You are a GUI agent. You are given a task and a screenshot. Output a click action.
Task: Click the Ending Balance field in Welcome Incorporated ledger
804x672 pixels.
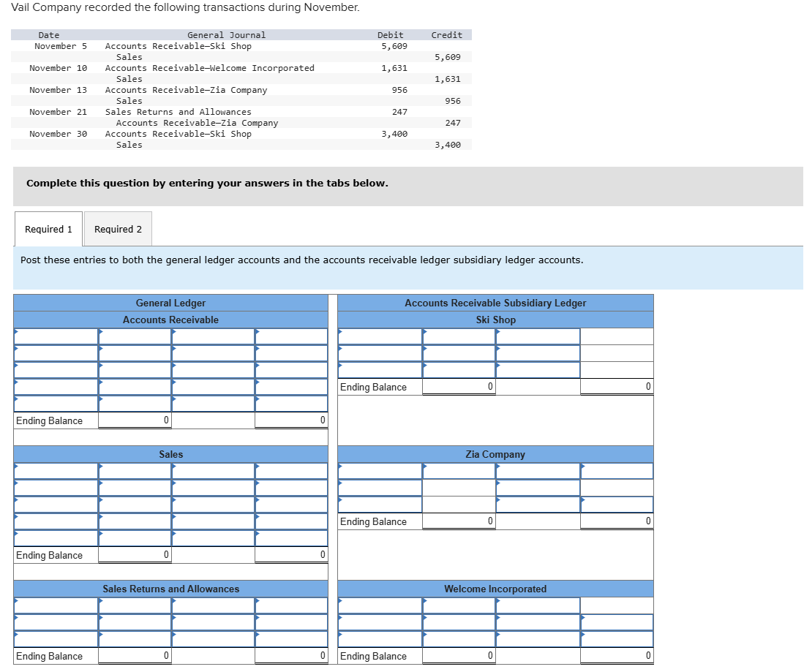pos(459,656)
